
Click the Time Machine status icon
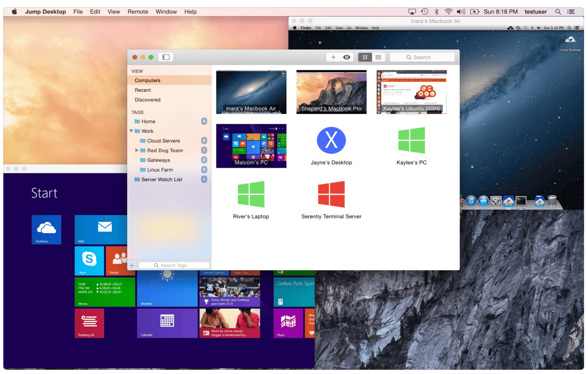(x=425, y=12)
